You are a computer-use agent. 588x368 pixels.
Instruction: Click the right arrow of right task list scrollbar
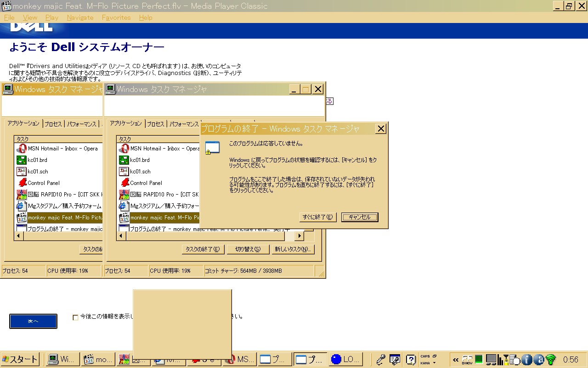pyautogui.click(x=299, y=236)
